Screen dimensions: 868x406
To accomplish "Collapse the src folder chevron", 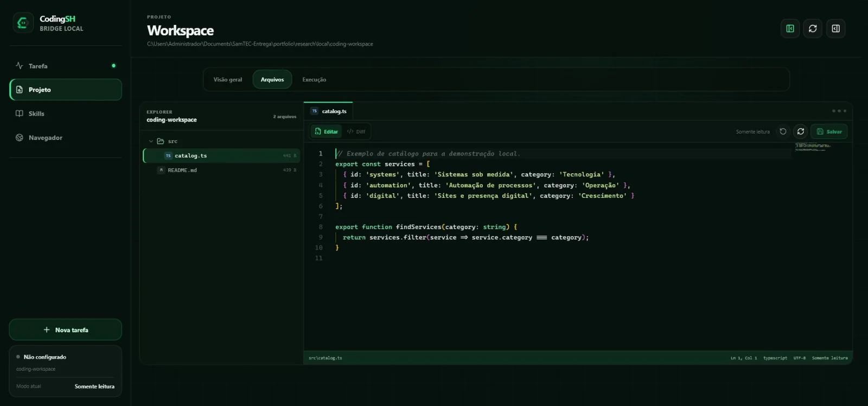I will (x=151, y=141).
